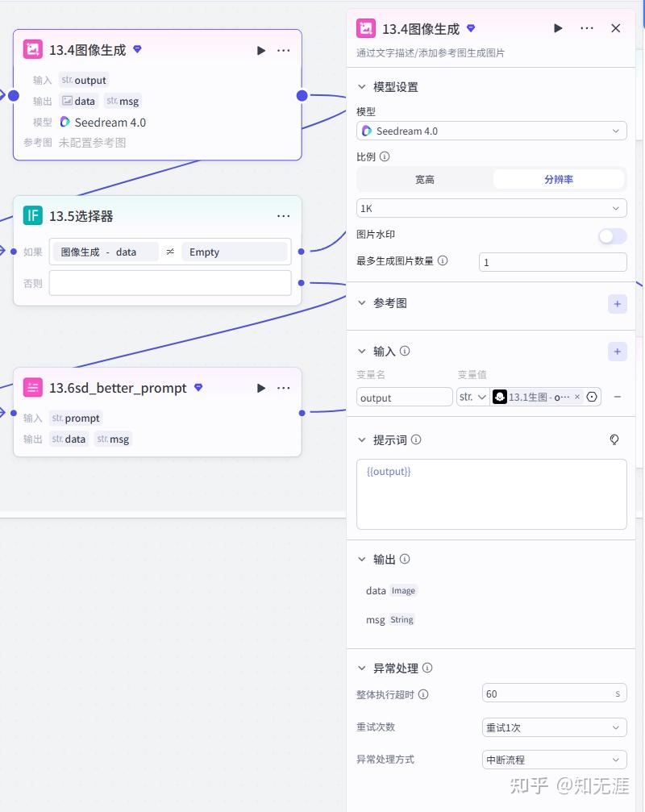Click the str. output tag in 13.4图像生成 node
The height and width of the screenshot is (812, 645).
[83, 80]
